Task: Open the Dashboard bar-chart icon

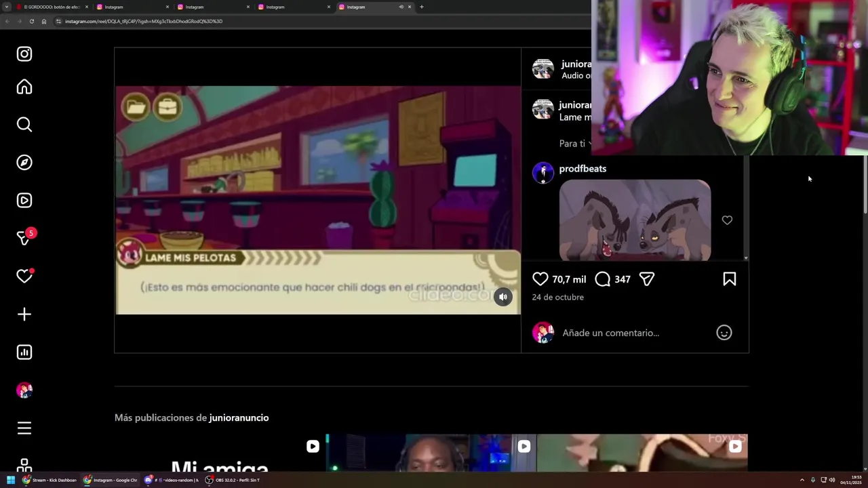Action: [24, 352]
